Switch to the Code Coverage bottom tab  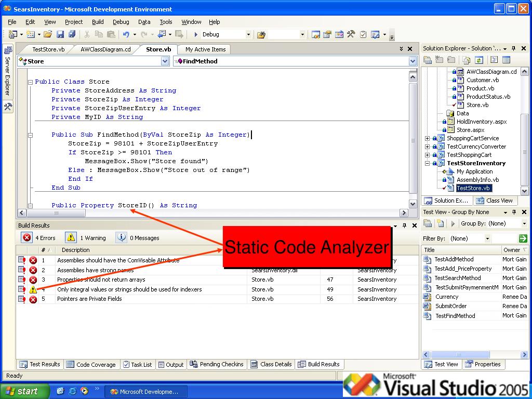click(91, 364)
